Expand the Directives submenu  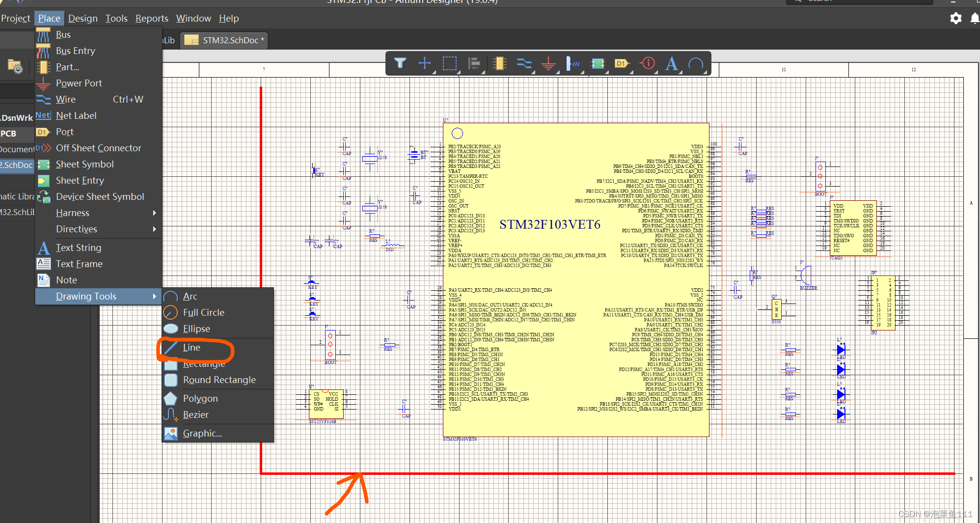point(99,229)
